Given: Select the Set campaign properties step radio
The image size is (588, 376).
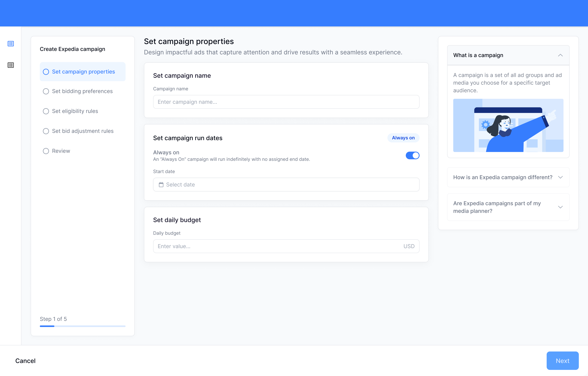Looking at the screenshot, I should tap(46, 72).
